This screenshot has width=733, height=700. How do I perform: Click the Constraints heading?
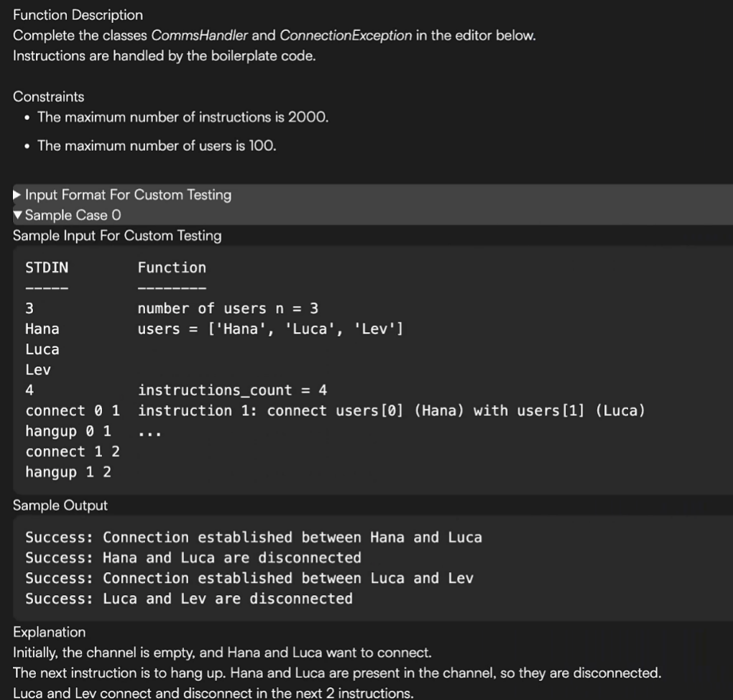[x=48, y=97]
